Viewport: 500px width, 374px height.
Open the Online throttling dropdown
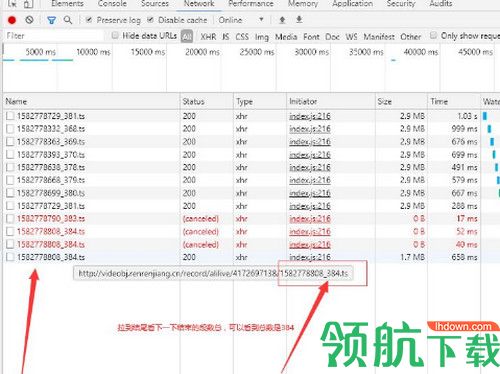coord(241,20)
